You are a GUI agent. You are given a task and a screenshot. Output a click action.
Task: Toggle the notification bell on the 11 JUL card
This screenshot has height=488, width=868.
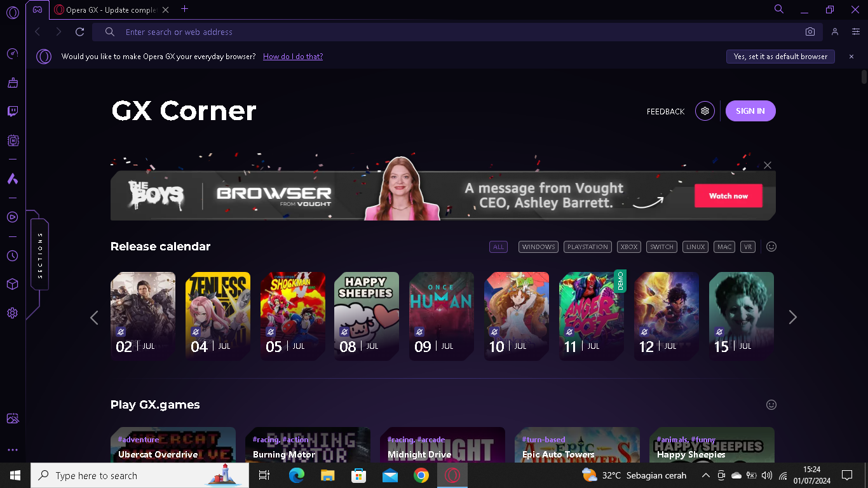(569, 332)
